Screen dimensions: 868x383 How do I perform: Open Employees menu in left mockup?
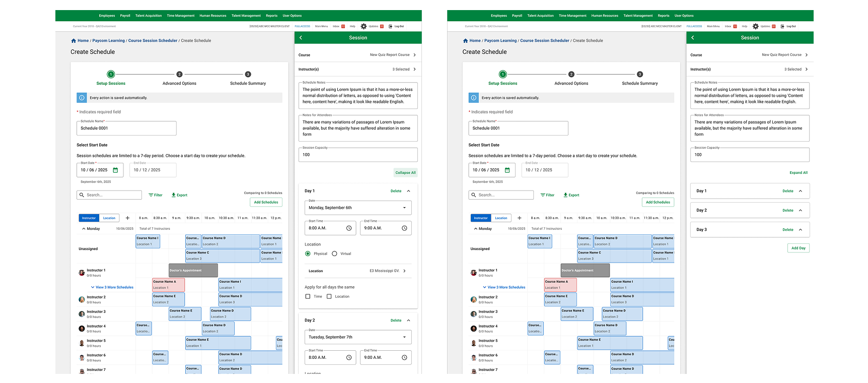(x=107, y=16)
